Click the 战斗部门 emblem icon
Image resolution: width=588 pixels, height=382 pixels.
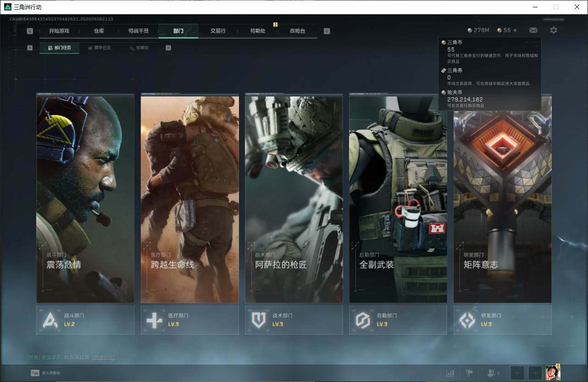[50, 320]
